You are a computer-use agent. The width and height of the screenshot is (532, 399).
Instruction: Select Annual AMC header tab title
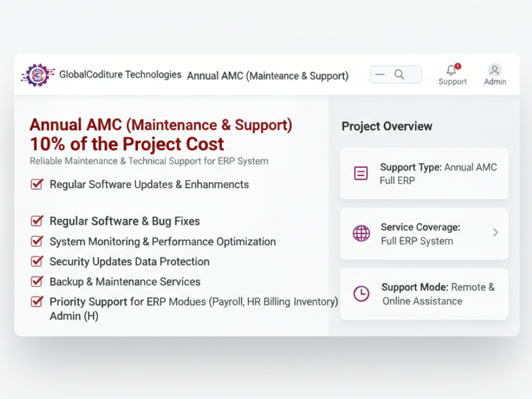coord(268,76)
